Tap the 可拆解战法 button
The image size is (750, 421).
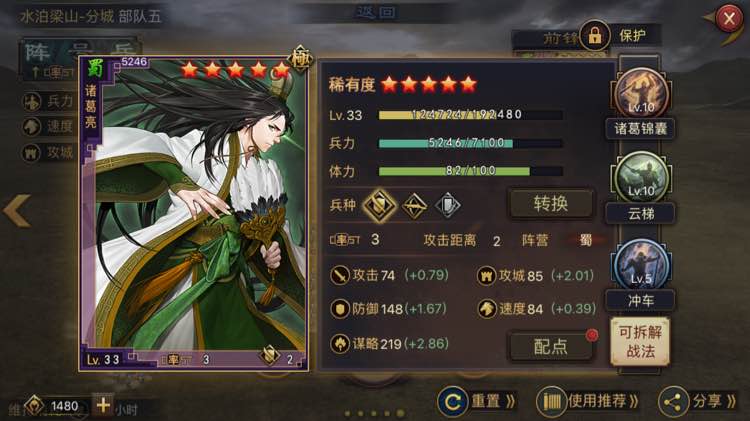coord(640,341)
